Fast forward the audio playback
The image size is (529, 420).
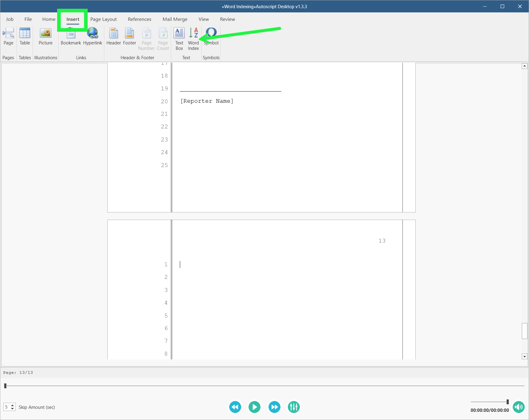pos(274,407)
